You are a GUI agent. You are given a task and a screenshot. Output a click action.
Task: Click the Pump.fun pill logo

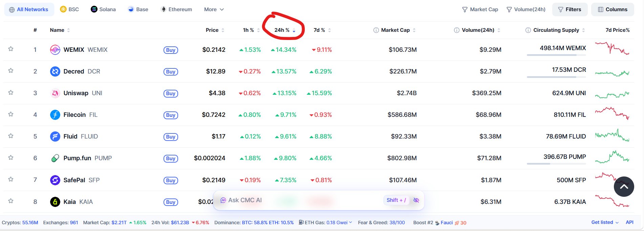[x=55, y=158]
